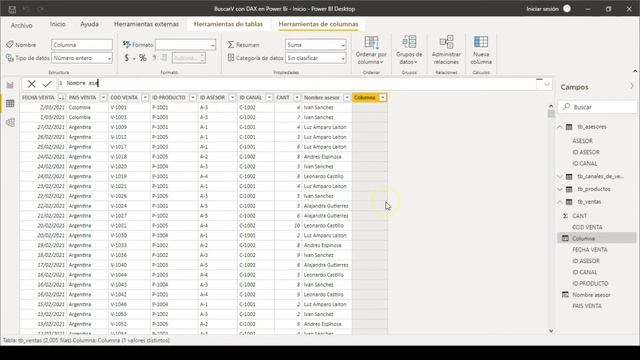Click the sigma icon beside CANT field
This screenshot has width=640, height=360.
coord(565,216)
